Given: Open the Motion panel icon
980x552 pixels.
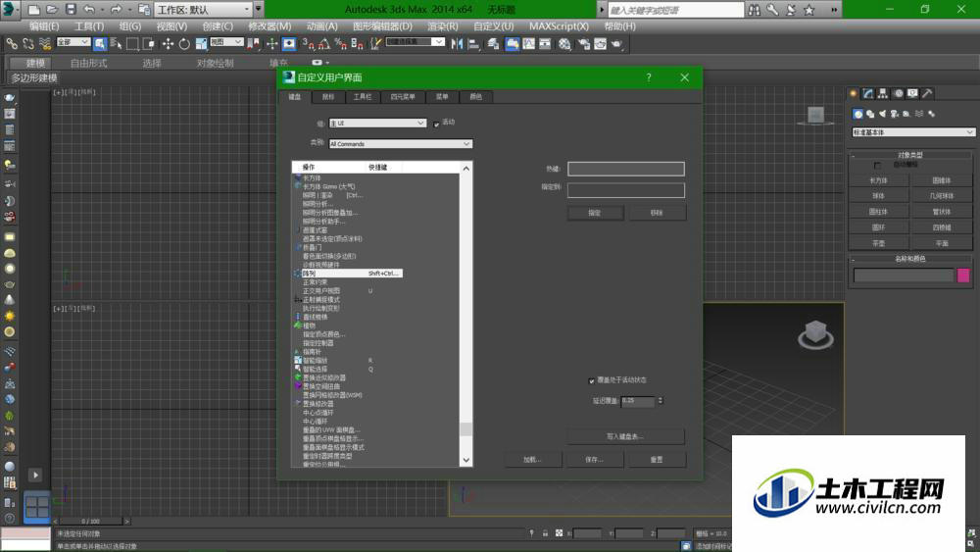Looking at the screenshot, I should [898, 94].
